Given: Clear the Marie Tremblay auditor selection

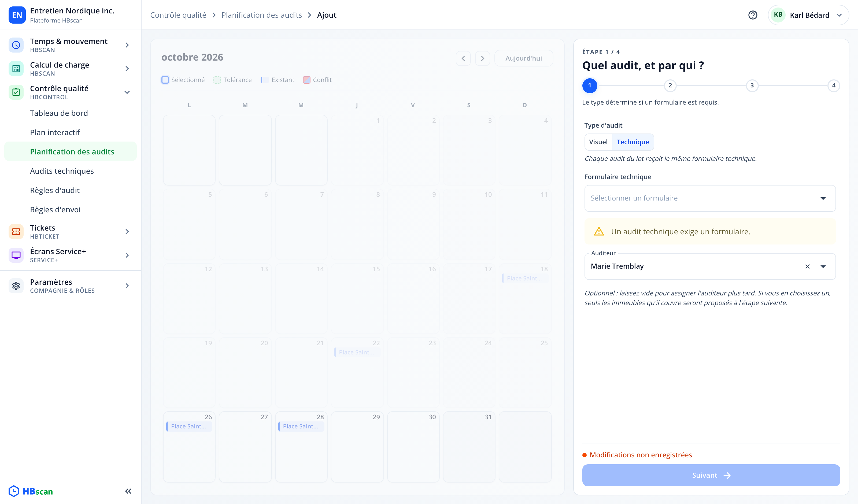Looking at the screenshot, I should pos(807,266).
